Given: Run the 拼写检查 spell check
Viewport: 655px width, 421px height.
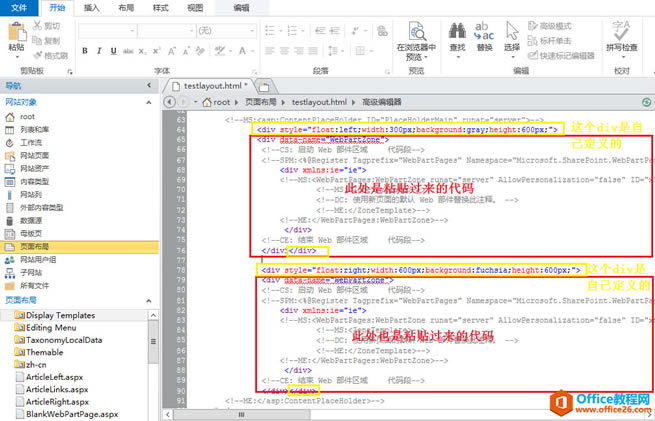Looking at the screenshot, I should (x=622, y=38).
